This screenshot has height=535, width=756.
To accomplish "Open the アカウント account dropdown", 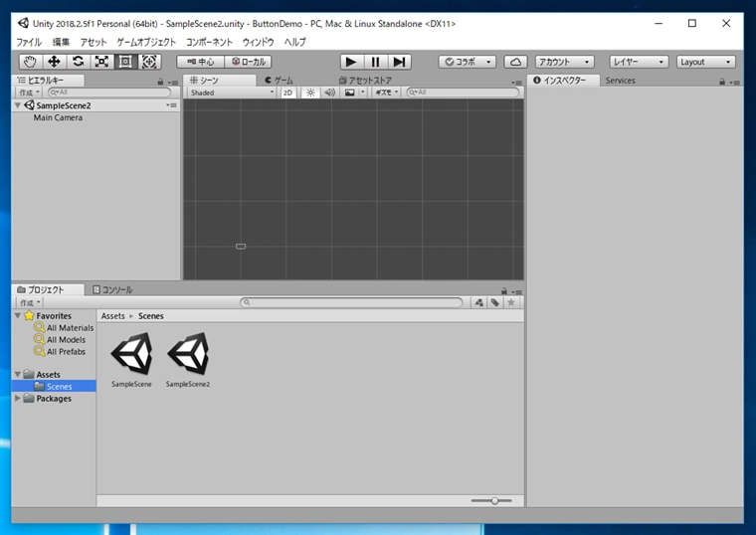I will tap(564, 62).
